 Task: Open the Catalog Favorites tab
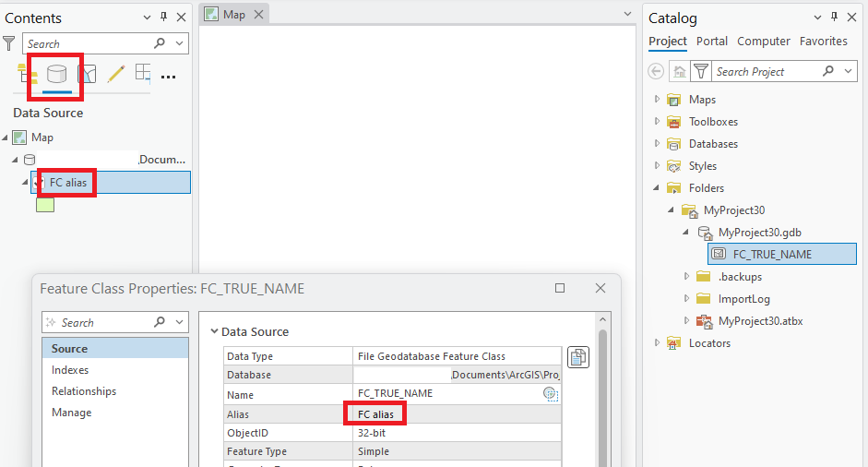[x=823, y=41]
